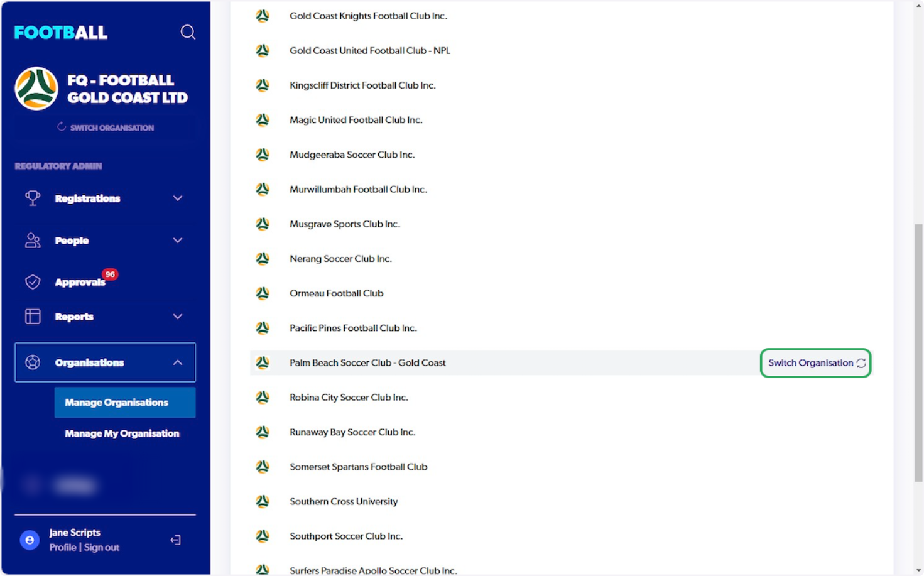Select Robina City Soccer Club Inc. row
The height and width of the screenshot is (576, 924).
561,398
